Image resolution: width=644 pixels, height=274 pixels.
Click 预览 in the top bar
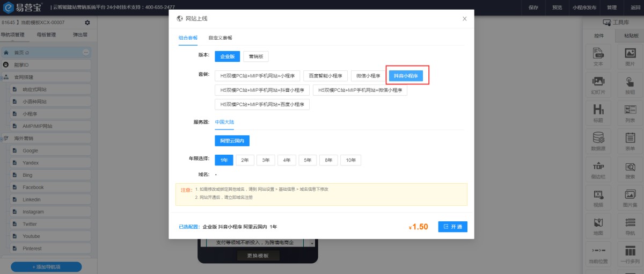(x=557, y=8)
